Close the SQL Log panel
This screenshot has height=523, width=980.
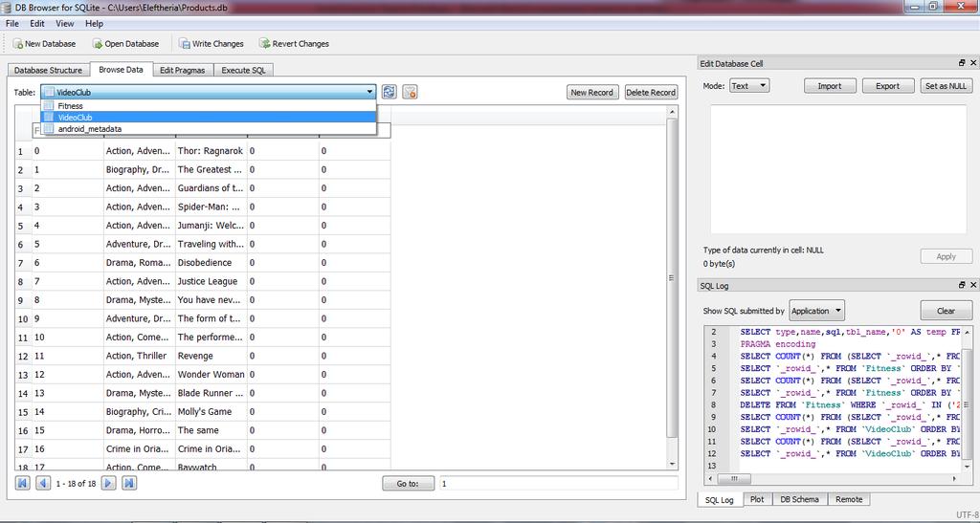(973, 285)
